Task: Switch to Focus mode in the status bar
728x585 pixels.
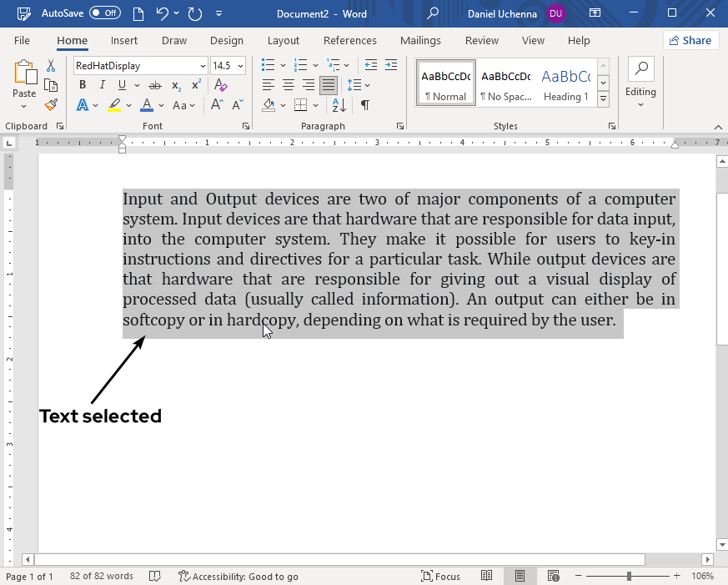Action: (x=440, y=576)
